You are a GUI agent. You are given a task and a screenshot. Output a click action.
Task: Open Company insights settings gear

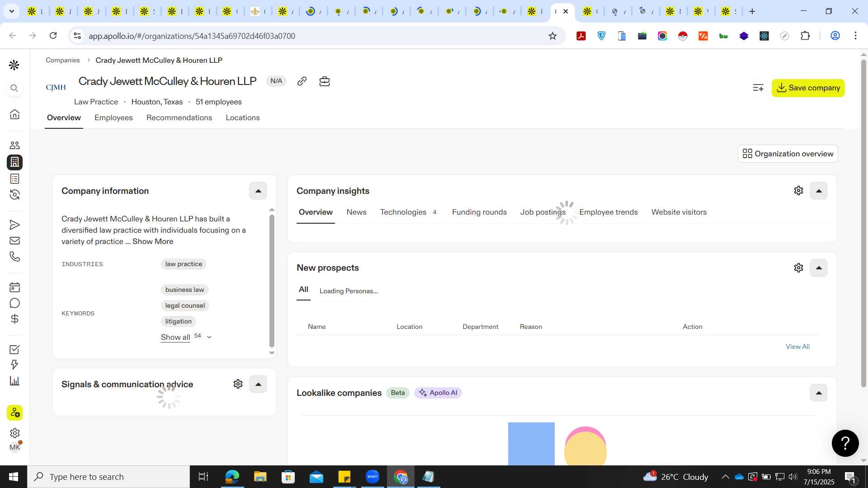click(798, 191)
